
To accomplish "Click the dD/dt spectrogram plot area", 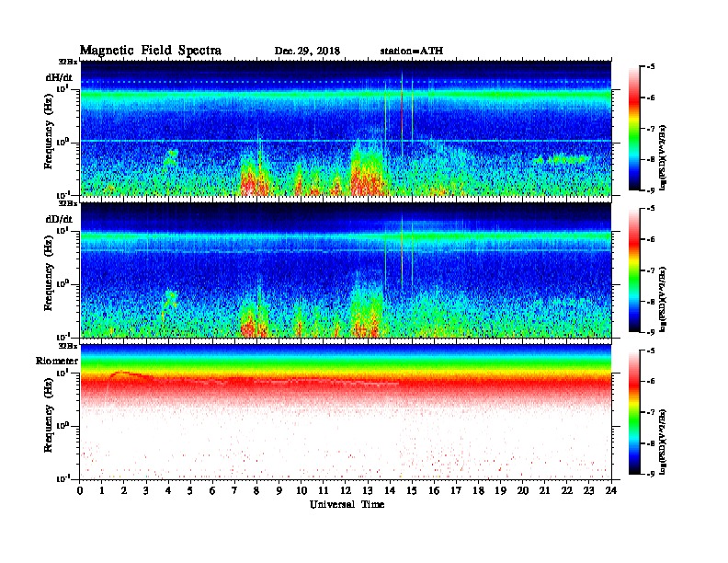I will pyautogui.click(x=346, y=270).
